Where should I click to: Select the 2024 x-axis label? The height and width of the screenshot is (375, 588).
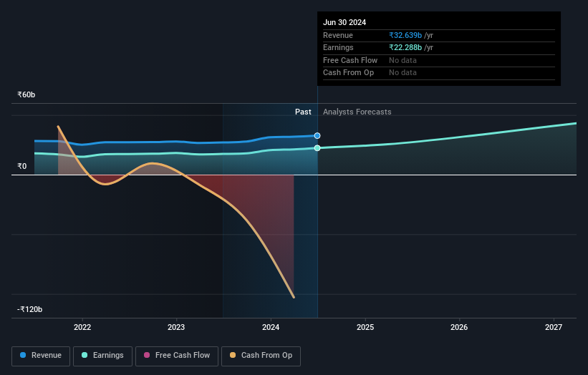(271, 327)
